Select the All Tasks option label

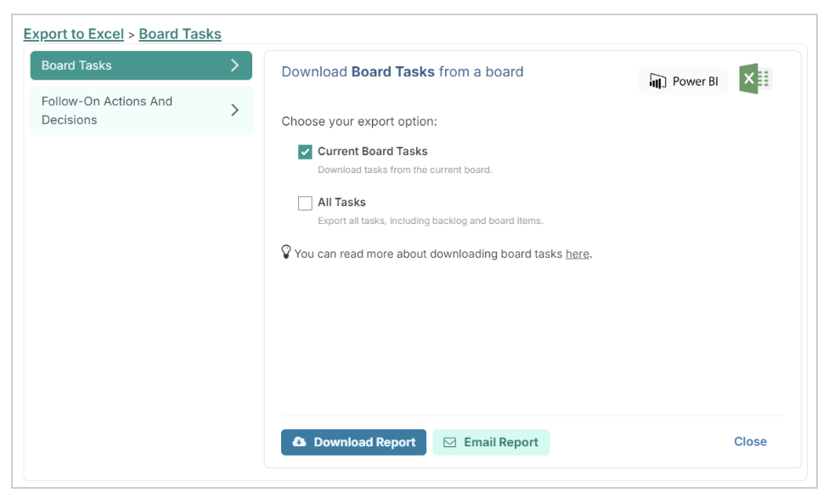pos(341,203)
